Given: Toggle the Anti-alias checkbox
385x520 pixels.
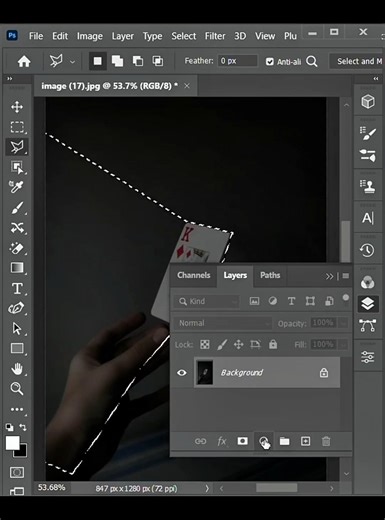Looking at the screenshot, I should 270,62.
